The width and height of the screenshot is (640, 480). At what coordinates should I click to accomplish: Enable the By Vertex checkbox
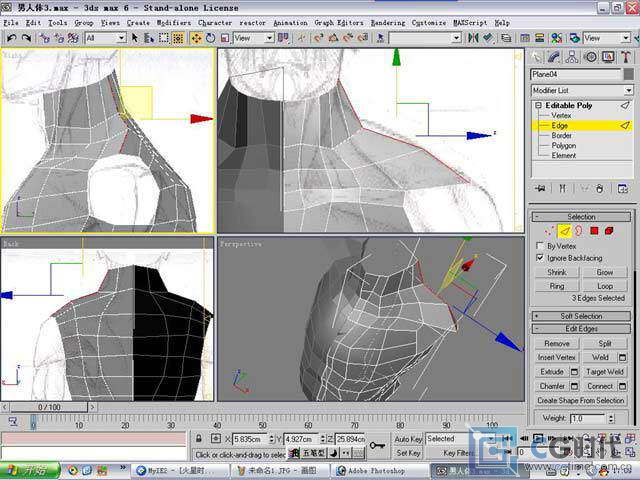pyautogui.click(x=541, y=245)
